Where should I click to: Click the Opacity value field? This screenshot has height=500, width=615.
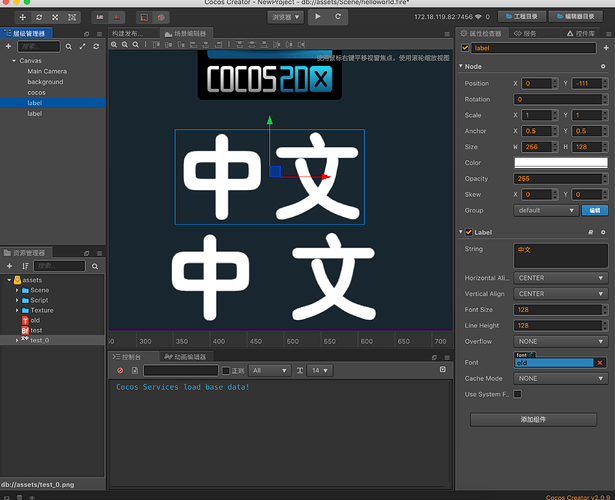[x=558, y=179]
